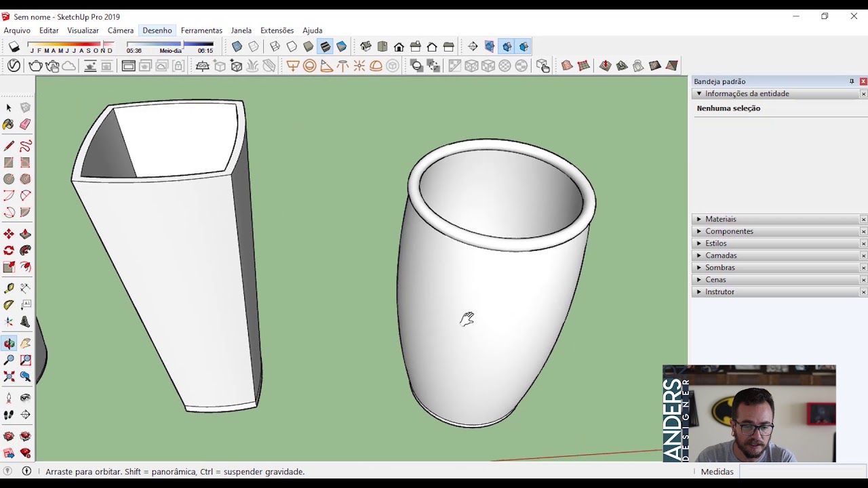Open the Ajuda menu
868x488 pixels.
click(x=313, y=30)
